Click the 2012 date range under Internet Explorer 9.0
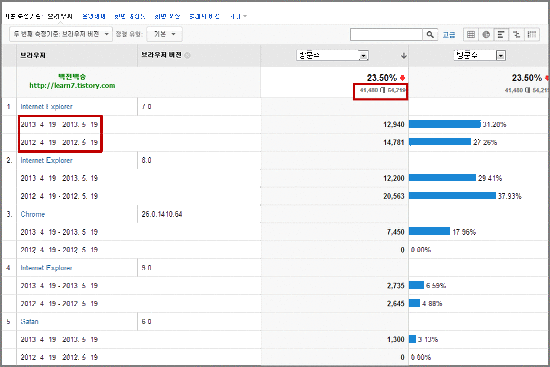 point(59,303)
